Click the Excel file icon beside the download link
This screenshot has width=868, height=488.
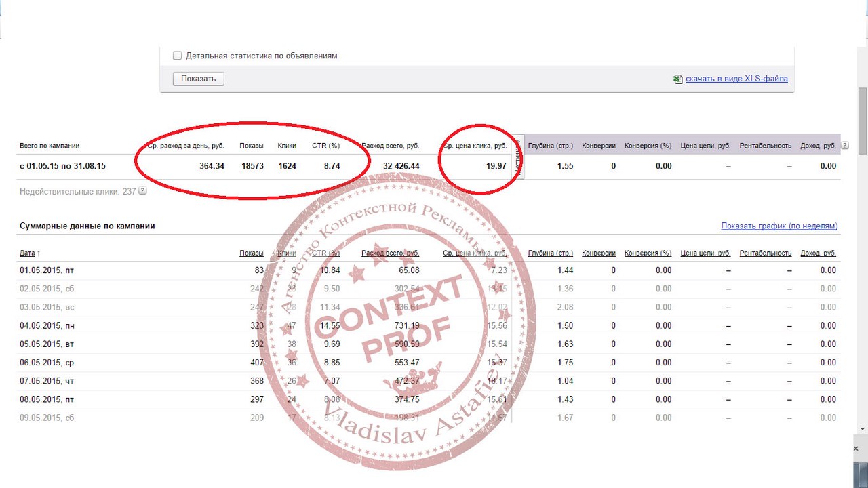click(677, 79)
